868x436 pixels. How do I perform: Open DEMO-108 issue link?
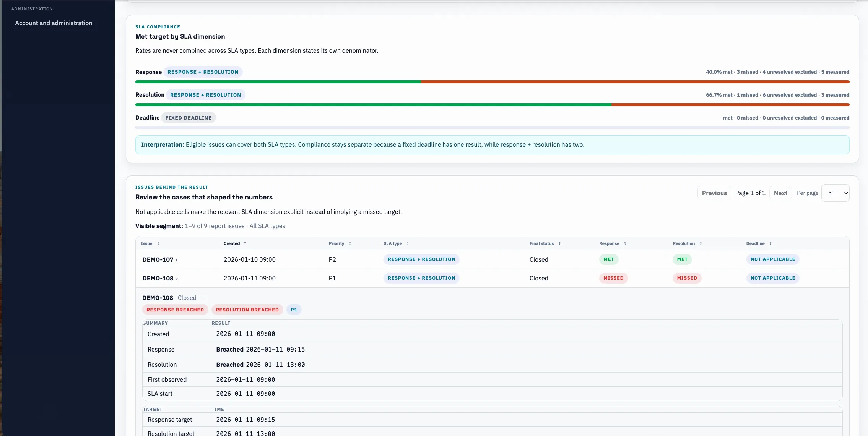(158, 279)
